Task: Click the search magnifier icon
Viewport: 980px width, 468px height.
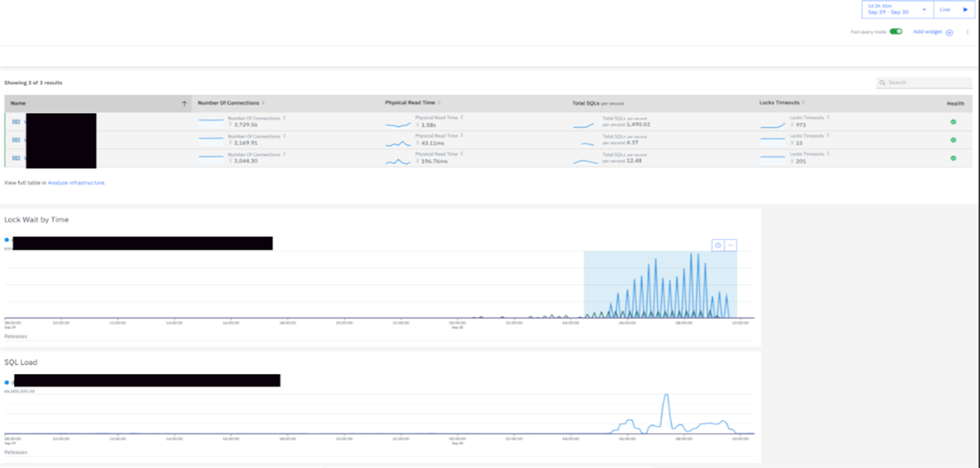Action: pos(883,83)
